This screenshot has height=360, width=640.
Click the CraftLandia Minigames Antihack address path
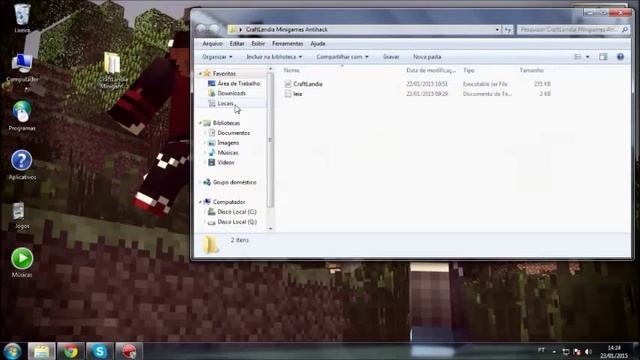(x=287, y=29)
